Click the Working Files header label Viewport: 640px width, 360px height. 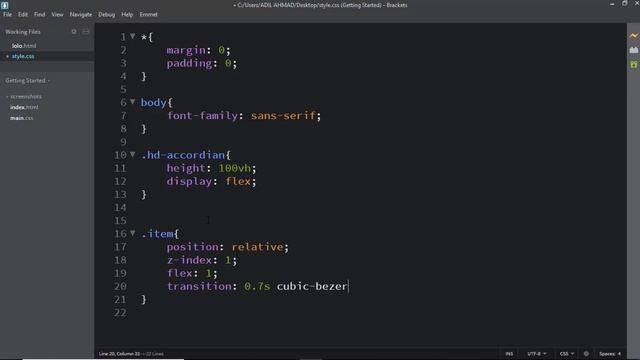[23, 31]
